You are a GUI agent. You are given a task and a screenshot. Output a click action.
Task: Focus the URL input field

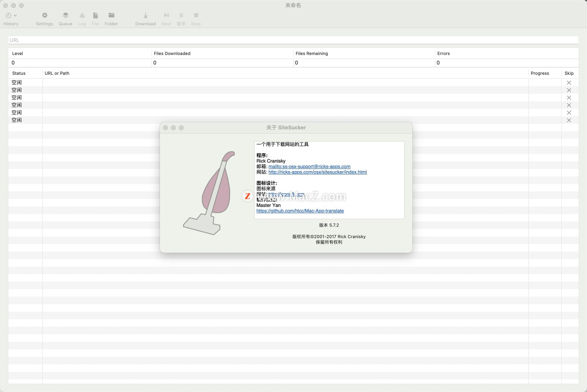point(293,40)
